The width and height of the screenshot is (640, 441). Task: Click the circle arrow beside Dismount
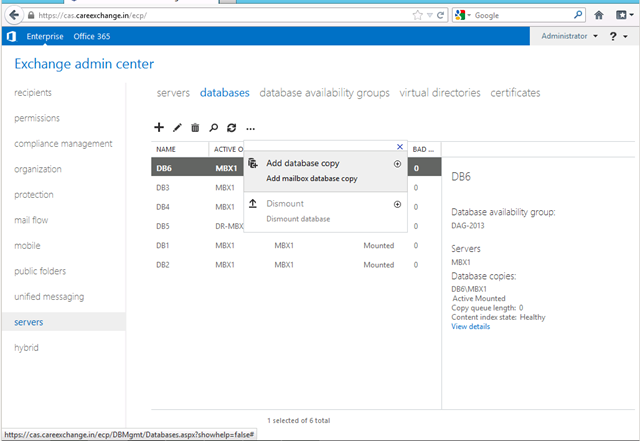coord(397,204)
